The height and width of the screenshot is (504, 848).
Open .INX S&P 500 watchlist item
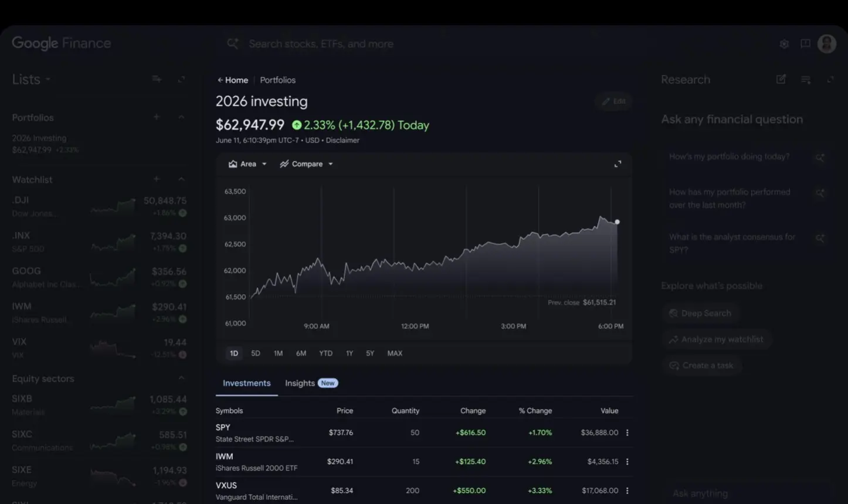click(x=99, y=241)
